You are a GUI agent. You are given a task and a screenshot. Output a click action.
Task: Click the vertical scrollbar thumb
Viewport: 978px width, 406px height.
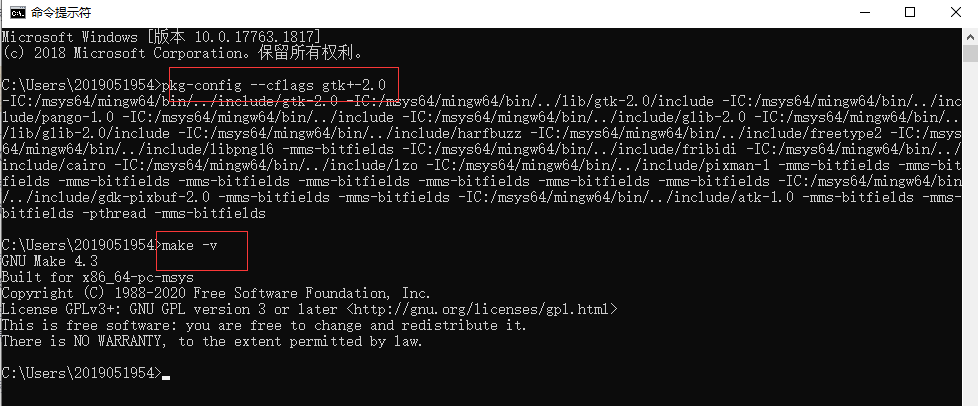tap(970, 54)
